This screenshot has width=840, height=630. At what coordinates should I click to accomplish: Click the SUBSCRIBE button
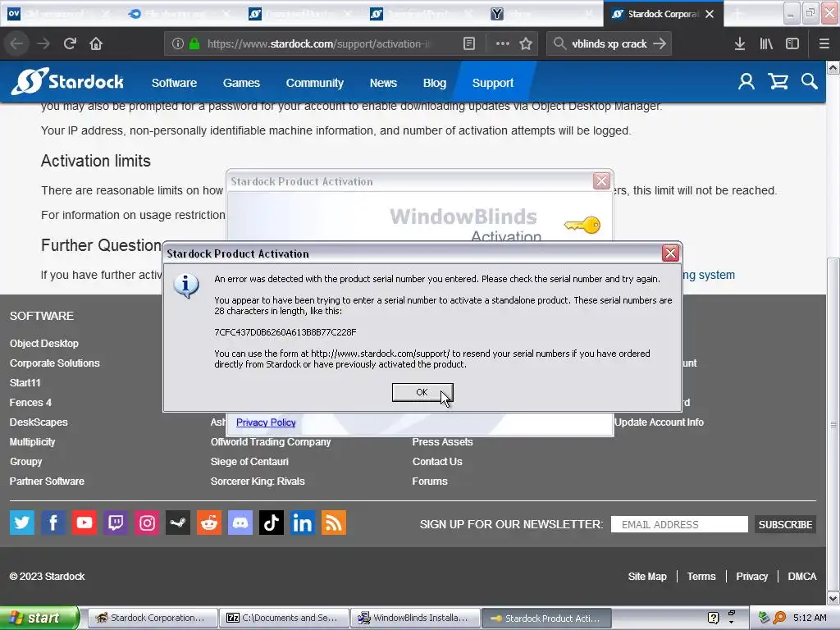[x=785, y=524]
